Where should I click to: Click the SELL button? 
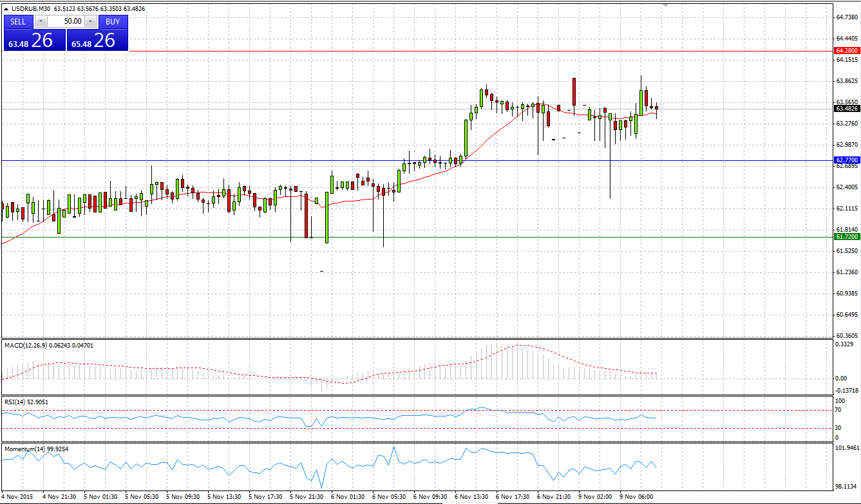tap(18, 21)
